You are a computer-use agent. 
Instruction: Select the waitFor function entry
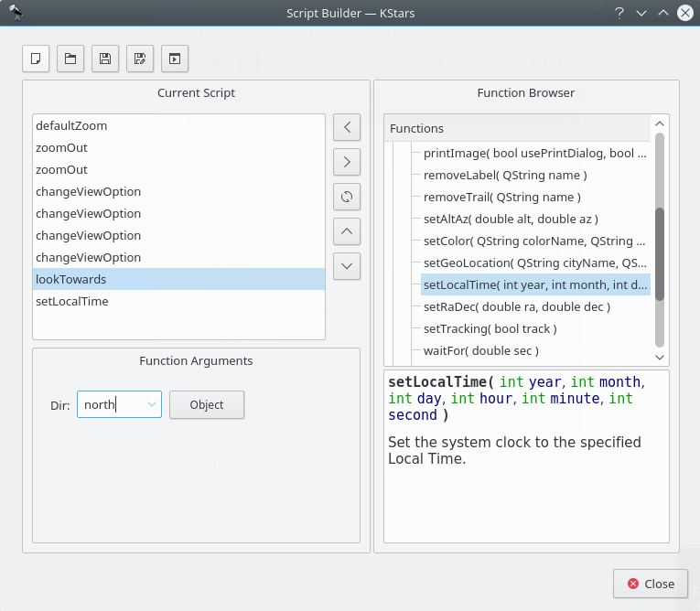tap(480, 350)
